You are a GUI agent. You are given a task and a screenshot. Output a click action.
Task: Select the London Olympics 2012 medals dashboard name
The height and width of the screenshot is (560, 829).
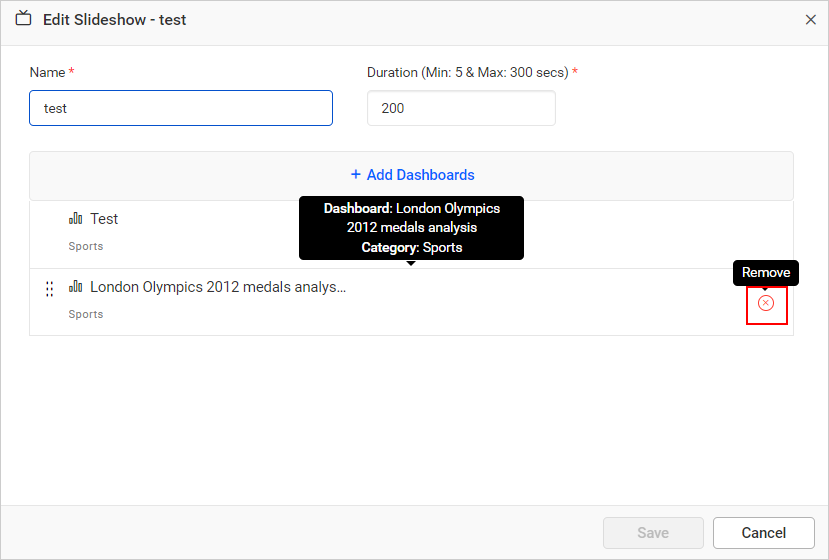(217, 287)
